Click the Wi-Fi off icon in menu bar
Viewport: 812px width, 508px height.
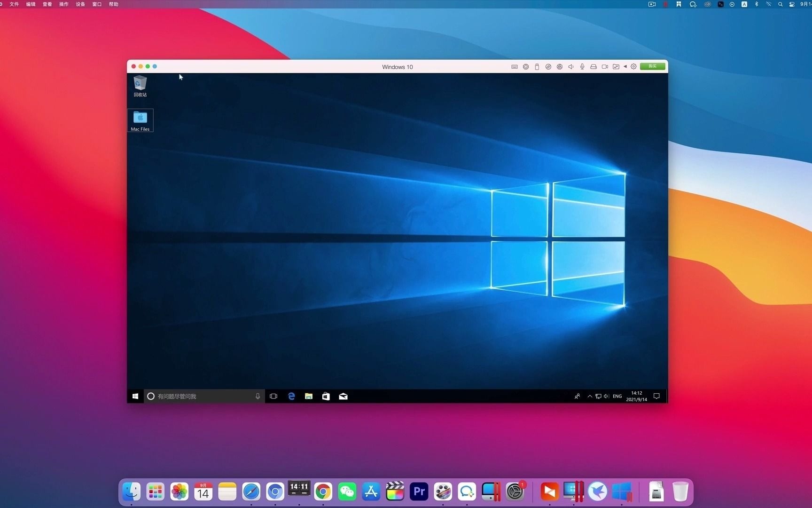(x=769, y=4)
